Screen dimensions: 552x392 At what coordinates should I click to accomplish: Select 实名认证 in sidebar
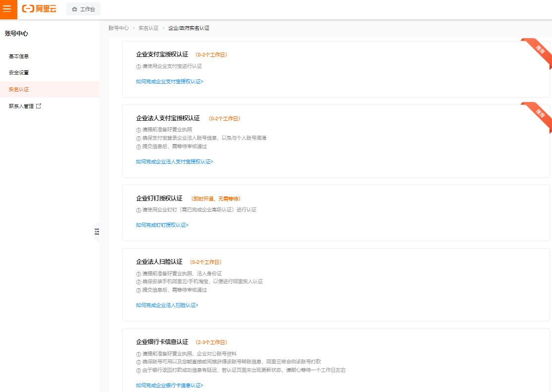49,89
